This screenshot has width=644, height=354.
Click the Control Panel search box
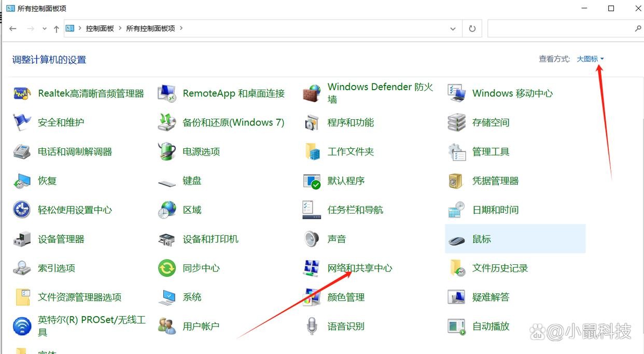pyautogui.click(x=560, y=29)
